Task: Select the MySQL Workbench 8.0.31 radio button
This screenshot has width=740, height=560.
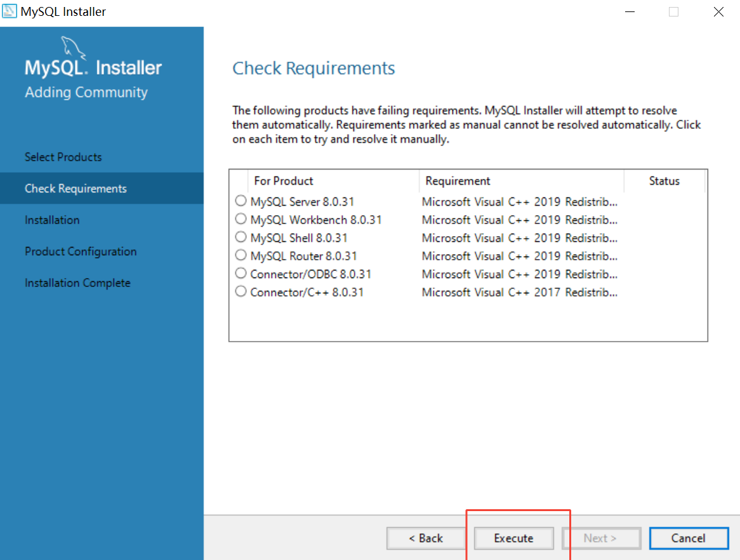Action: 241,218
